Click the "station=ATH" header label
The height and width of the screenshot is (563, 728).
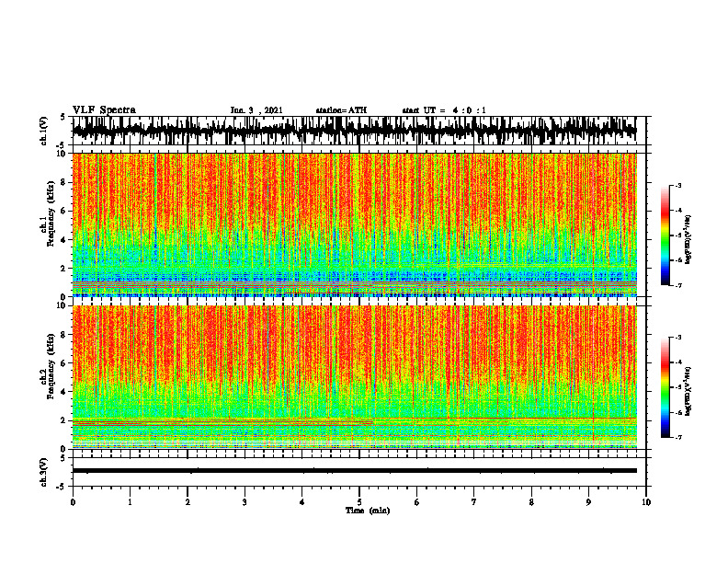341,110
